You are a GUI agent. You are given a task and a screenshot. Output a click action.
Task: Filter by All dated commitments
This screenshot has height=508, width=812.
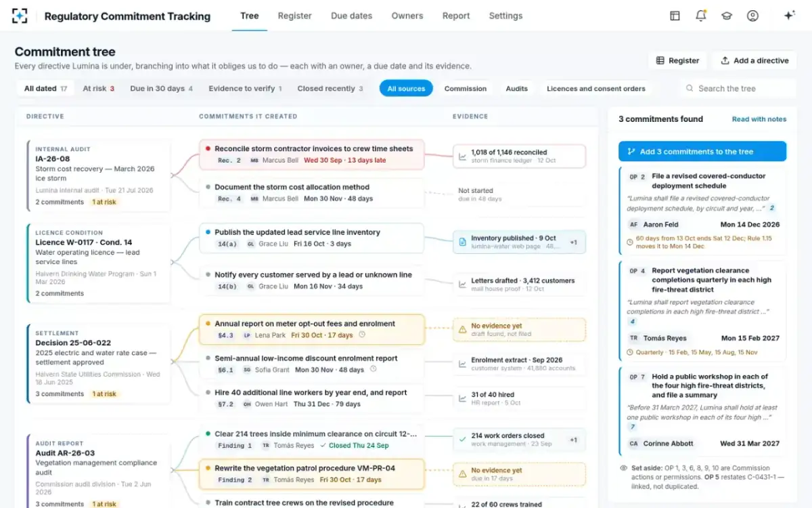(x=45, y=88)
